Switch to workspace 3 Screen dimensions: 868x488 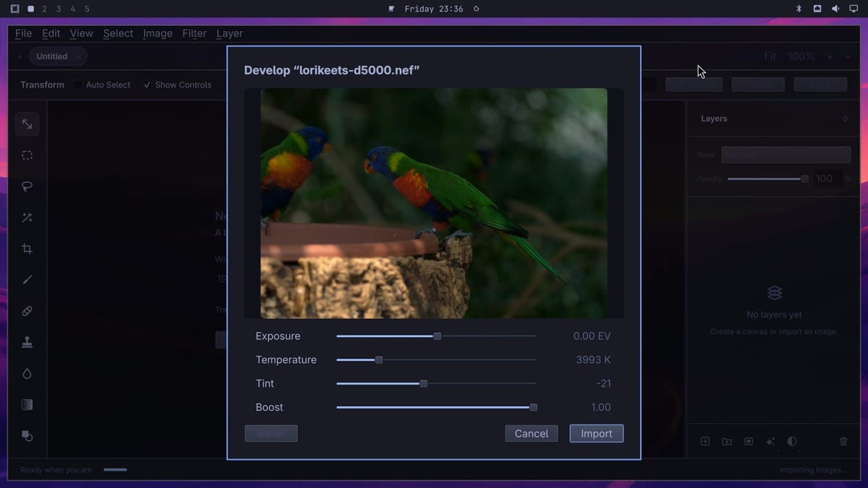[x=59, y=9]
